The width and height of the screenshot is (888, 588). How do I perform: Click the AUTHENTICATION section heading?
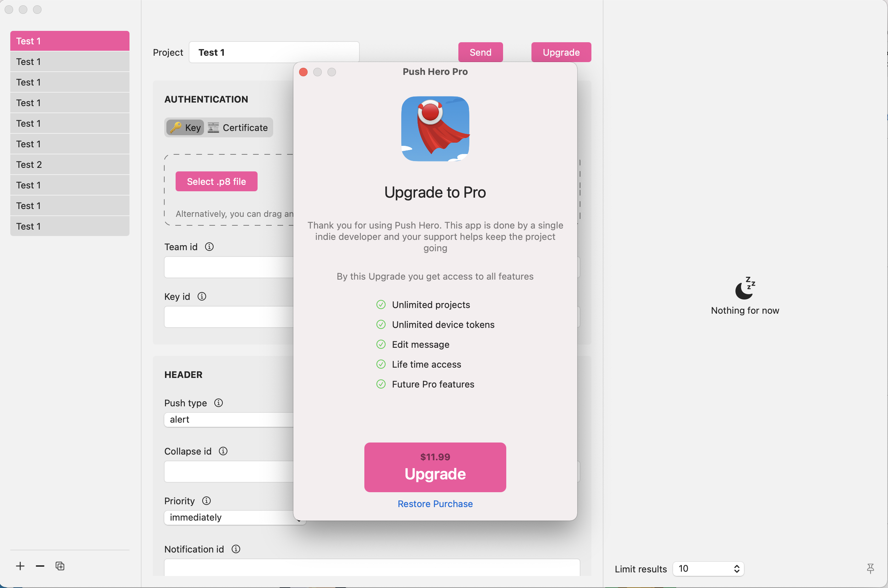[206, 99]
